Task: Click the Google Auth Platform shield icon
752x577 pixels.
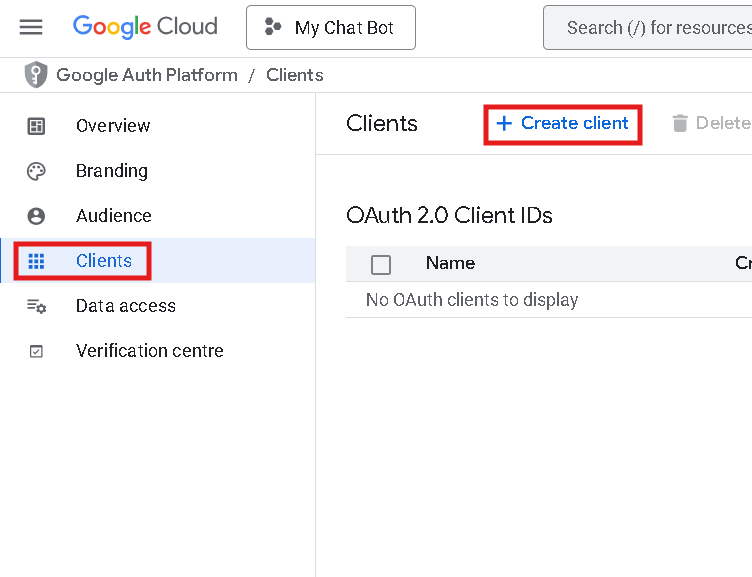Action: tap(36, 75)
